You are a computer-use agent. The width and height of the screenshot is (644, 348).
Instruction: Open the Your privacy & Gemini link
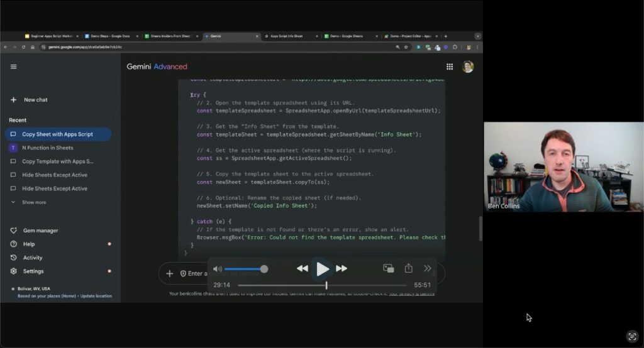click(411, 294)
